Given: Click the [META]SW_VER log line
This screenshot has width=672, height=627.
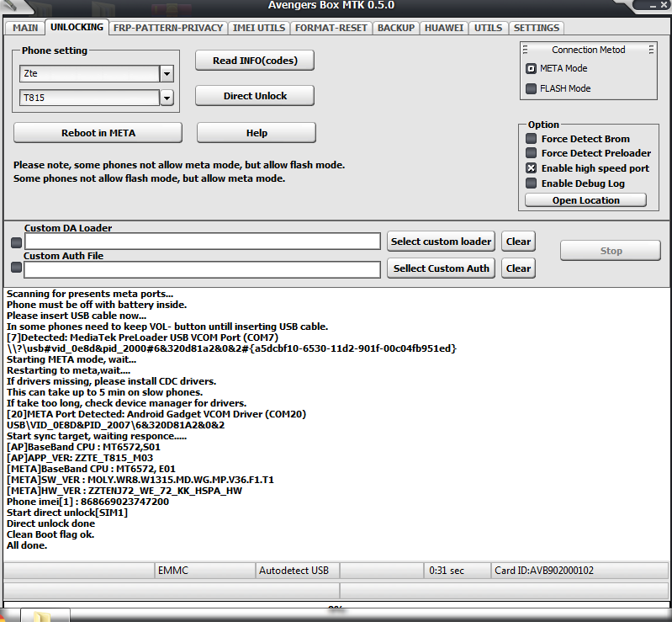Looking at the screenshot, I should click(x=140, y=480).
